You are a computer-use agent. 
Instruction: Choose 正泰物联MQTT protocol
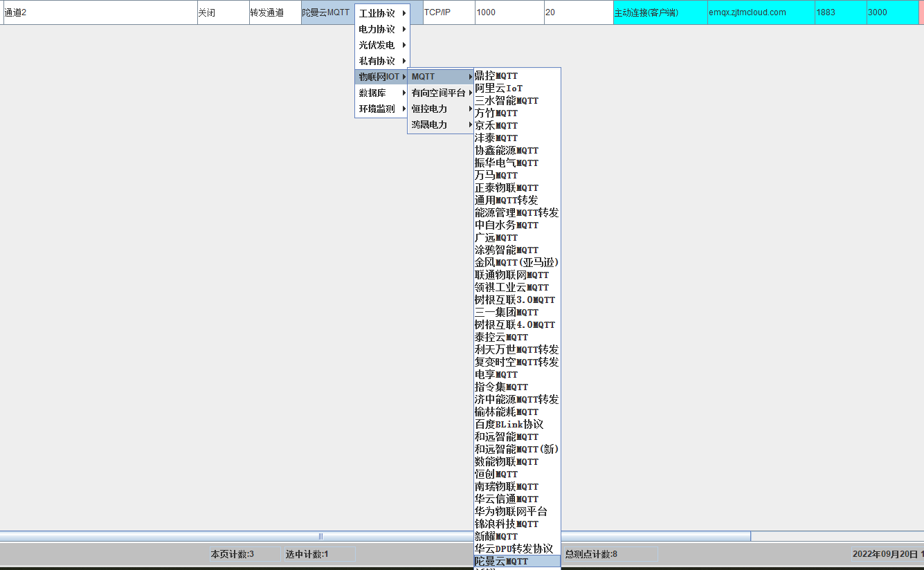[517, 188]
